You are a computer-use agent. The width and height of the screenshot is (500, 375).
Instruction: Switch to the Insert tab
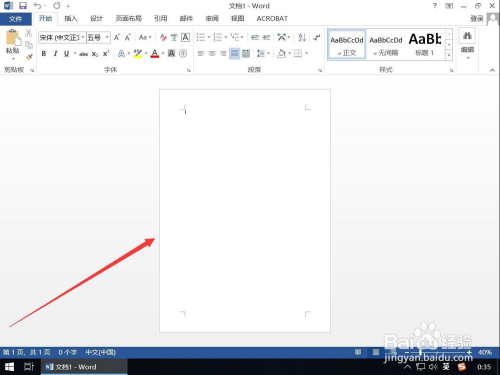click(71, 19)
